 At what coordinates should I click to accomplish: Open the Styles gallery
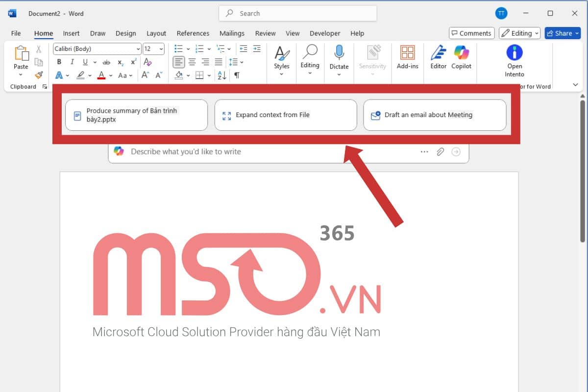click(x=281, y=60)
